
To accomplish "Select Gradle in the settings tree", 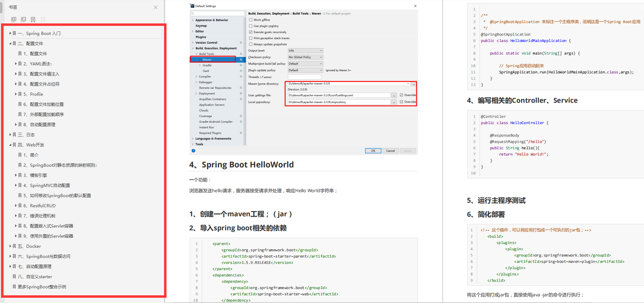I will [207, 65].
